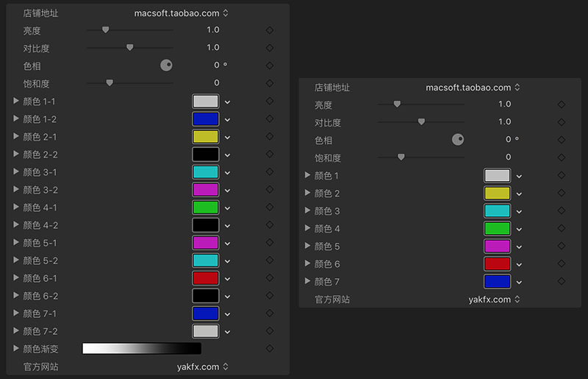Click the 颜色 3 row label

point(327,210)
